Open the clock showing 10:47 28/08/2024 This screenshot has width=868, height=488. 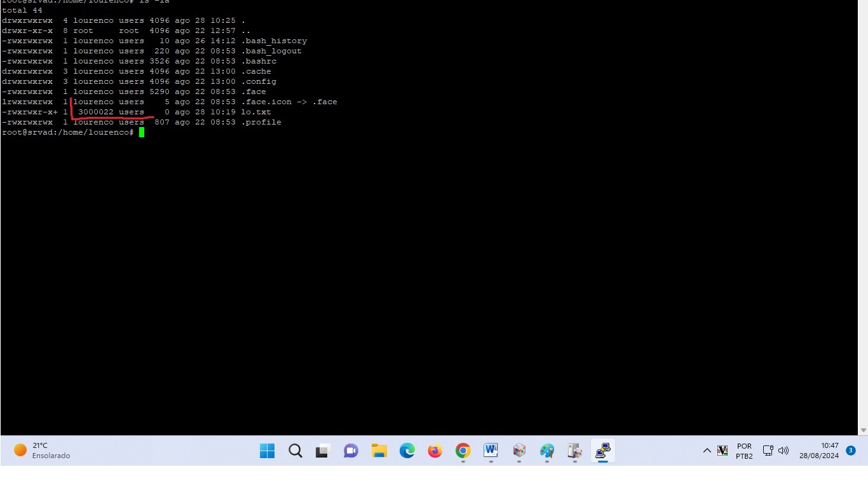pos(819,451)
